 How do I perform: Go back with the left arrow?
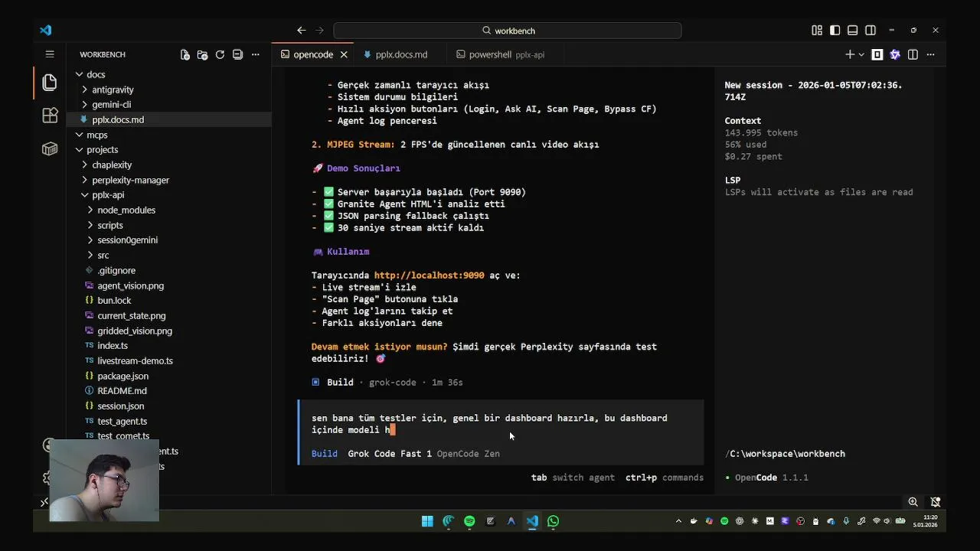click(302, 31)
